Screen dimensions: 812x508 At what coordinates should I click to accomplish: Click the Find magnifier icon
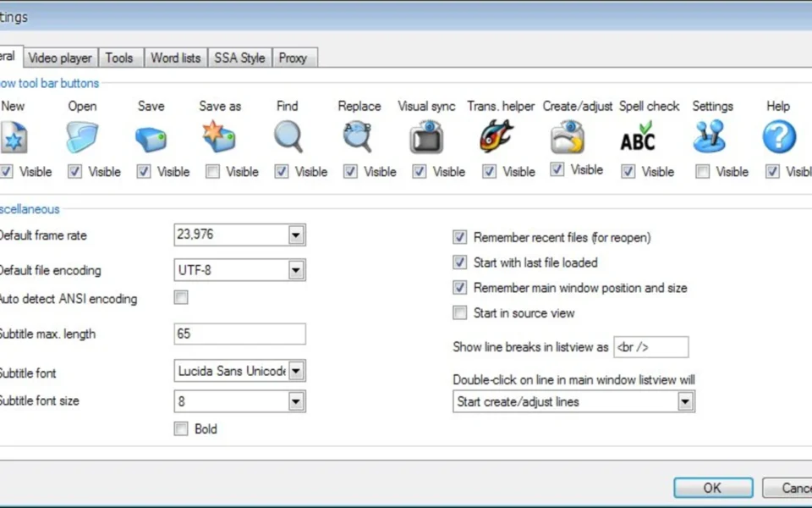[288, 137]
